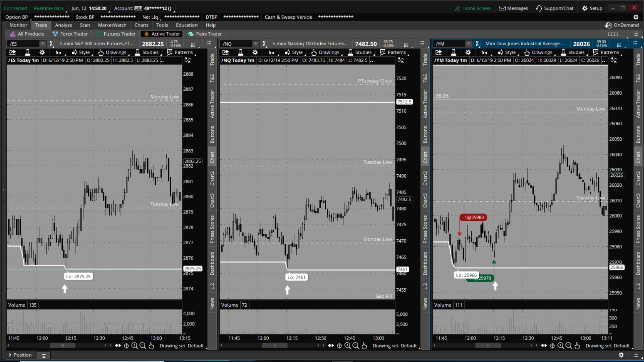This screenshot has width=644, height=362.
Task: Click zoom out magnifier below /ES chart
Action: pos(143,346)
